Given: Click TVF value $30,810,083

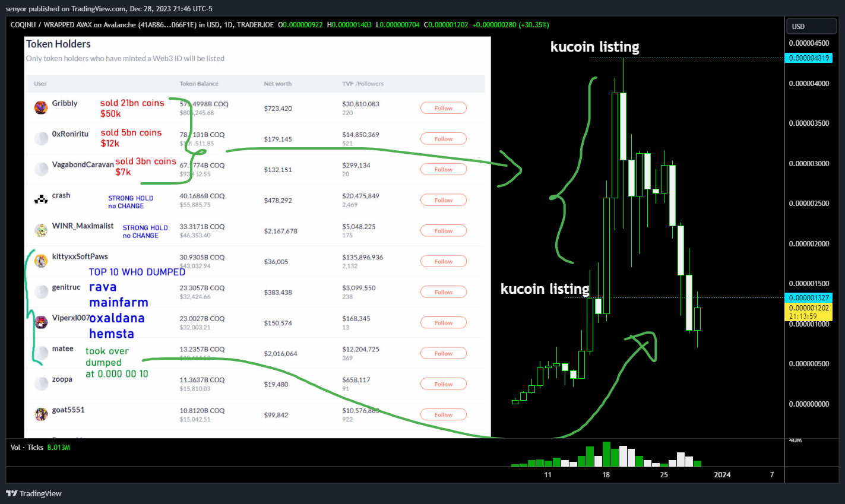Looking at the screenshot, I should [x=360, y=104].
